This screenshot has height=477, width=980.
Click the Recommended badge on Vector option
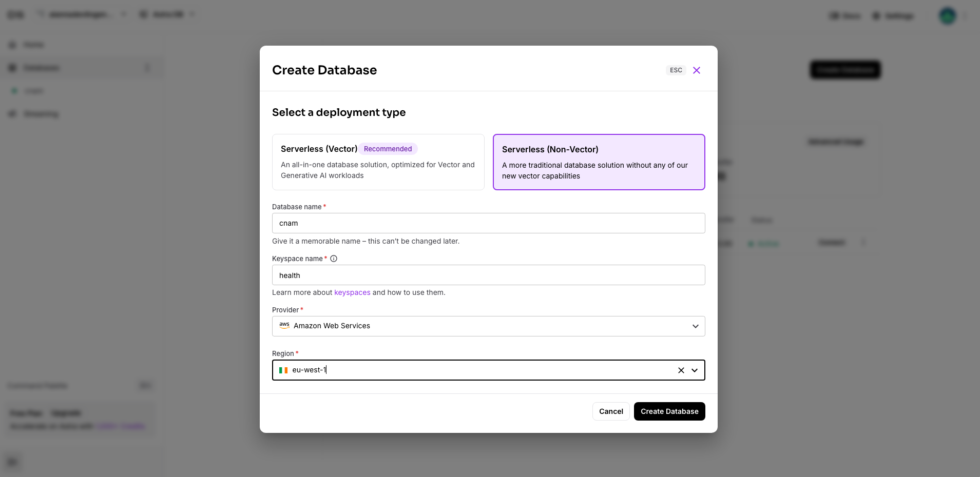pos(388,149)
